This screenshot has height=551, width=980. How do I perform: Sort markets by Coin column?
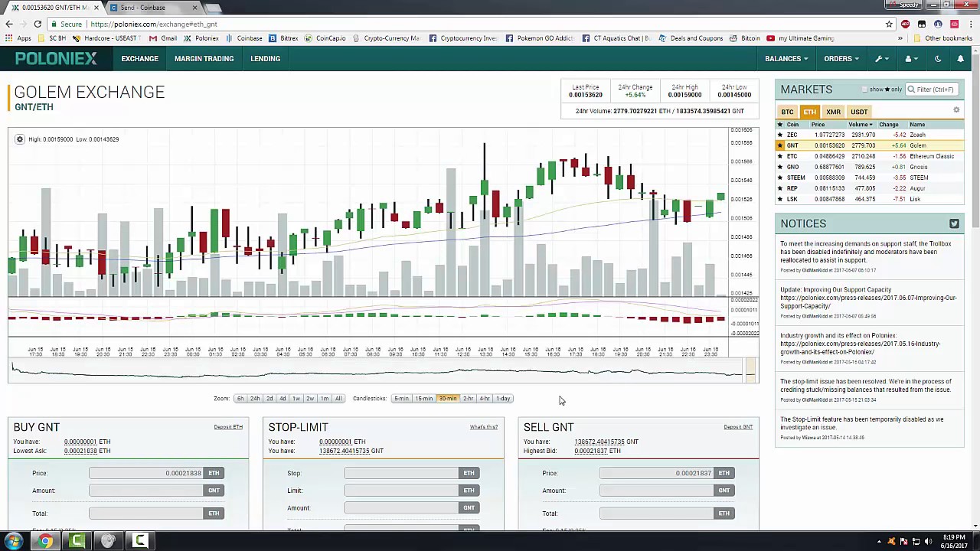[x=792, y=125]
